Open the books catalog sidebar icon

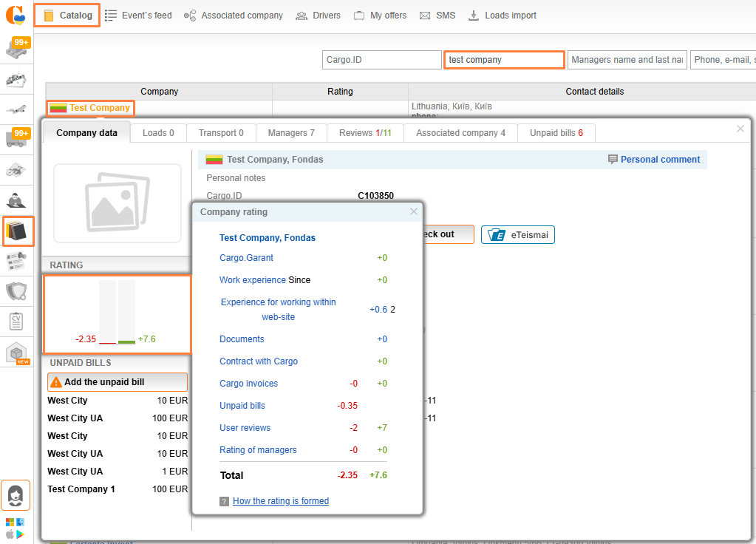[17, 231]
